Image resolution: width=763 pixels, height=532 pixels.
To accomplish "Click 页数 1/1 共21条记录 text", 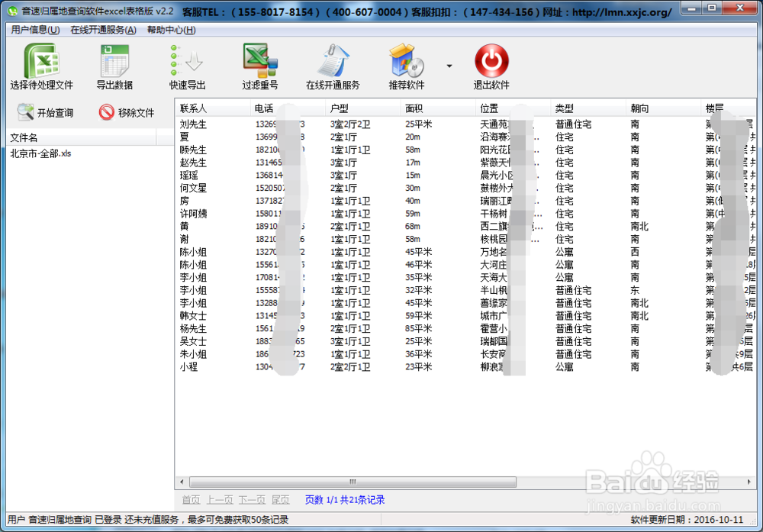I will [x=345, y=500].
